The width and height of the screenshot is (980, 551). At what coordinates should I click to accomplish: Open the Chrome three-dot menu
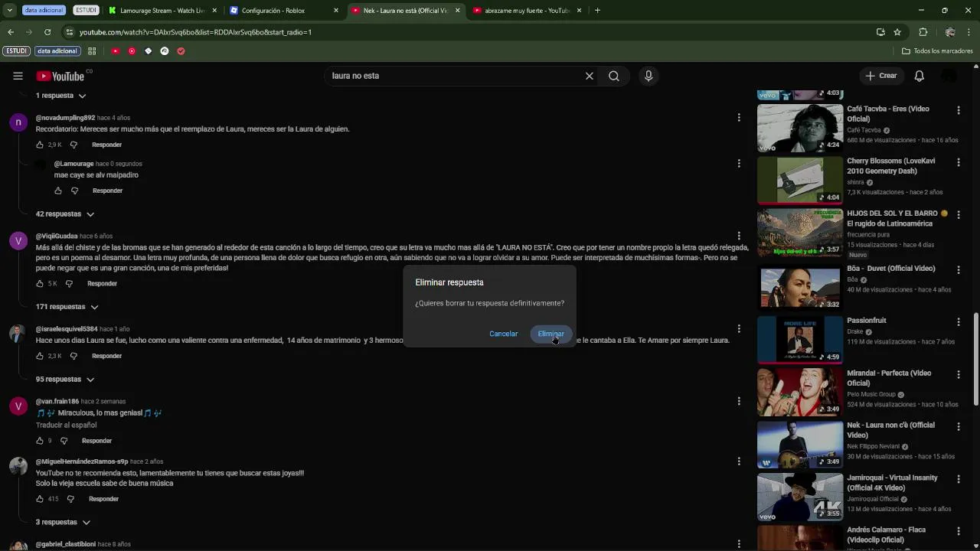click(x=969, y=32)
